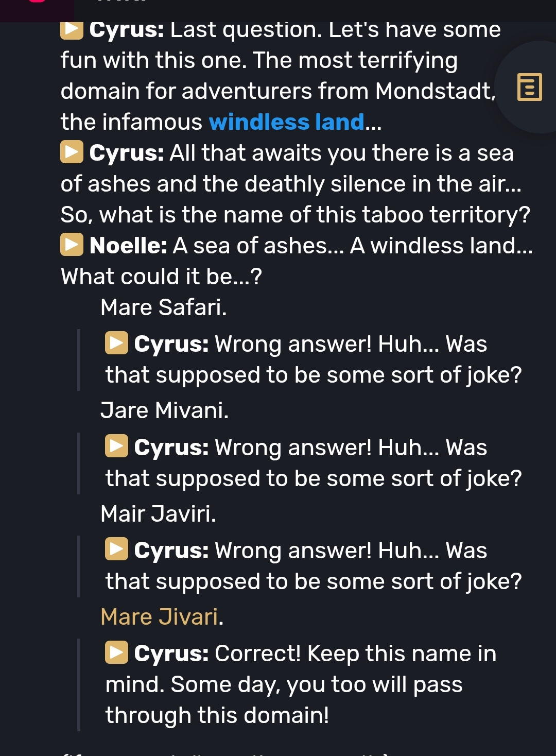Play audio for Cyrus's "All that awaits" line
This screenshot has height=756, width=556.
point(72,152)
